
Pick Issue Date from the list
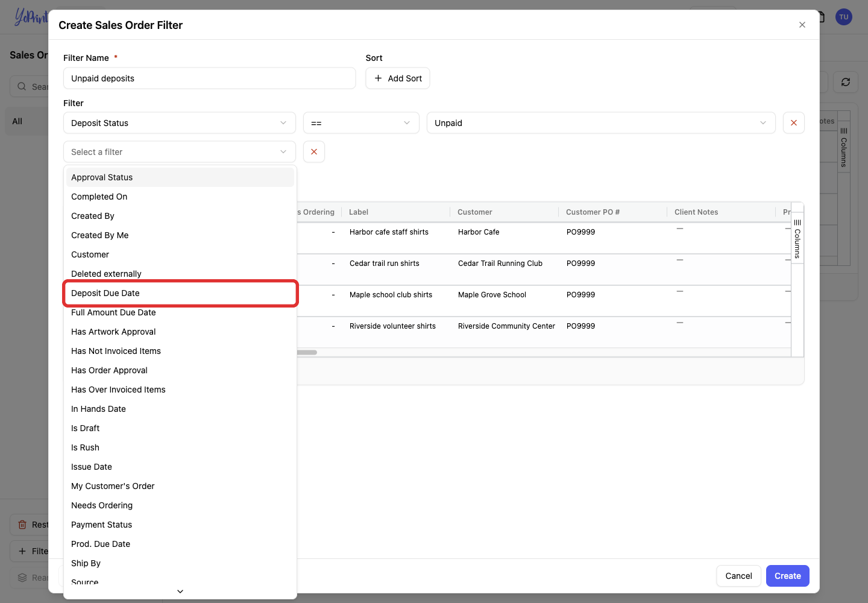click(180, 467)
